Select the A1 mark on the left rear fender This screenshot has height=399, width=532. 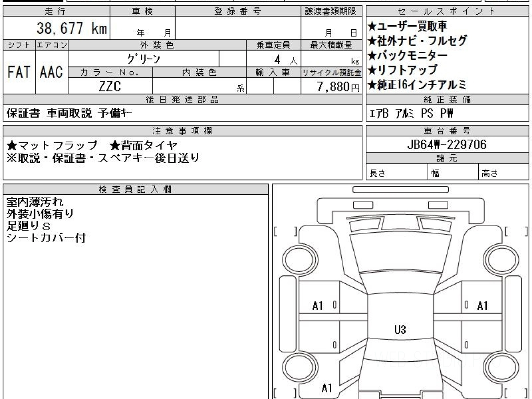[x=327, y=388]
